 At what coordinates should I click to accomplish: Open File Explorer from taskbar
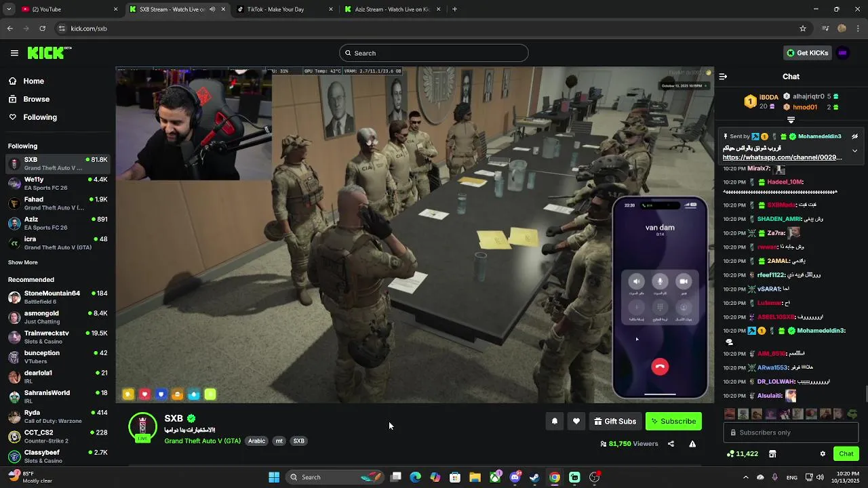click(x=475, y=477)
